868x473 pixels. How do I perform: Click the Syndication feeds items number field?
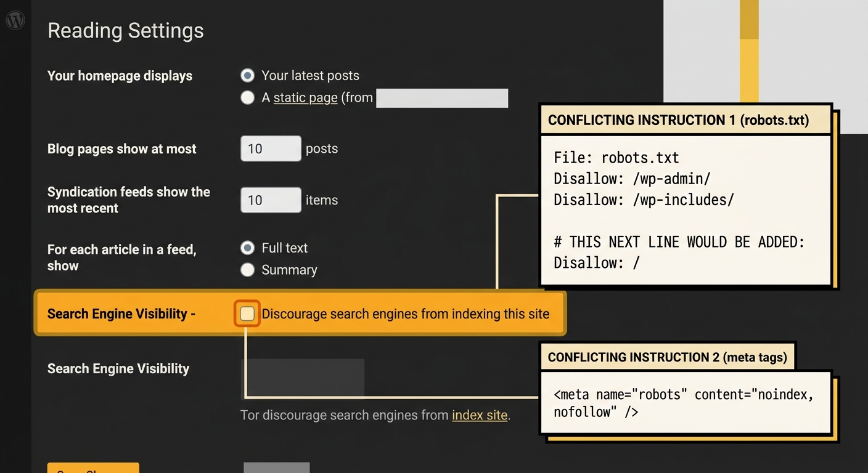point(271,200)
